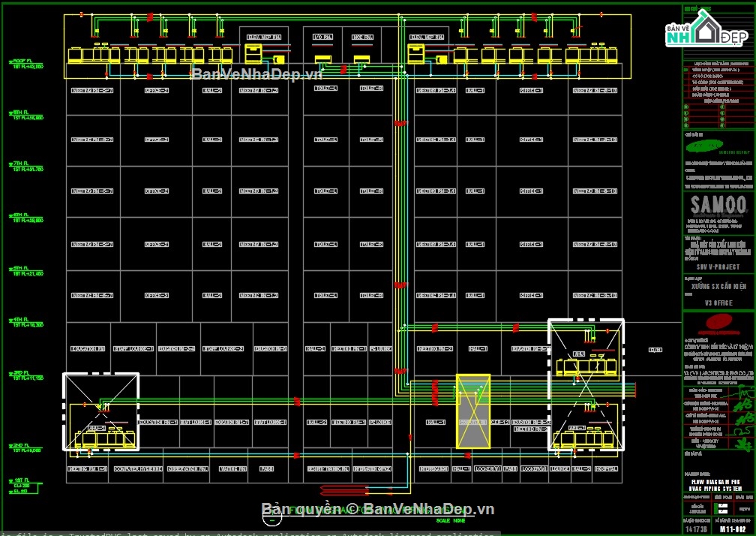The height and width of the screenshot is (536, 756).
Task: Select the HOSPITAL room label
Action: 606,469
